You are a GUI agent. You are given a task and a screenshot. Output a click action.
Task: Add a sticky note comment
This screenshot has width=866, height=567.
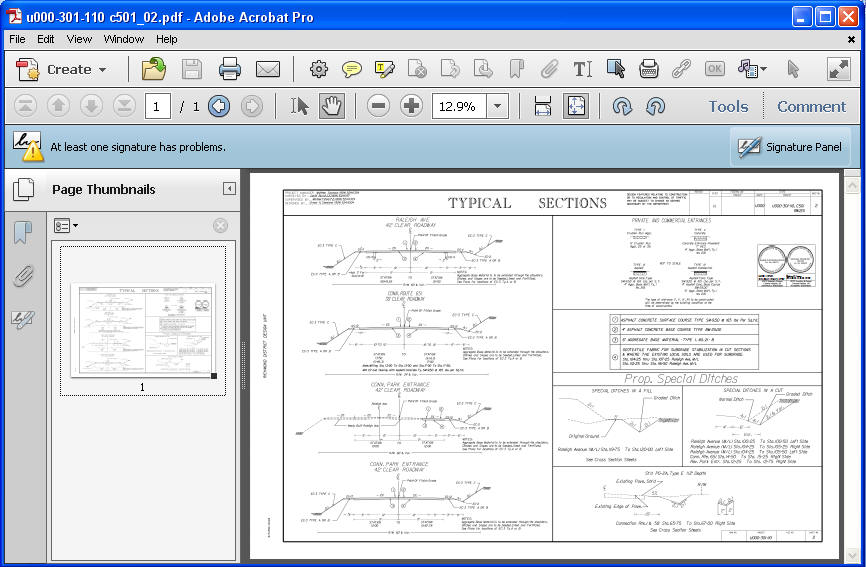(x=352, y=69)
